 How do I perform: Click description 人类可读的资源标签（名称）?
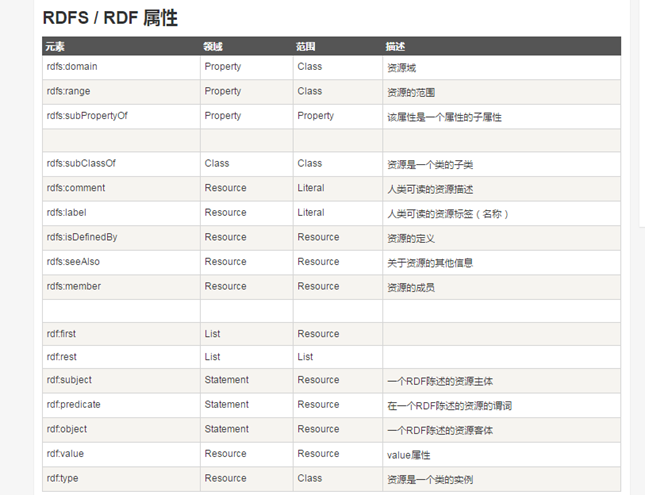[x=448, y=214]
